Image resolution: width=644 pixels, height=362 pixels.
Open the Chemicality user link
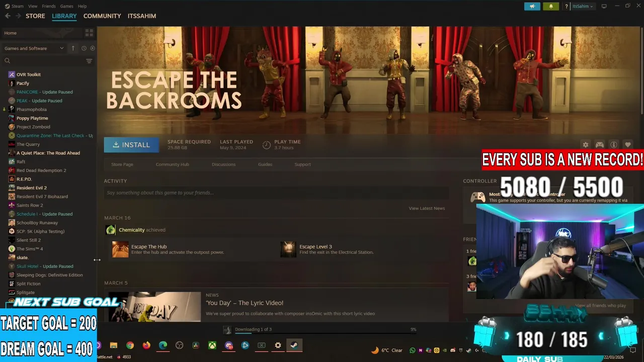(x=131, y=230)
